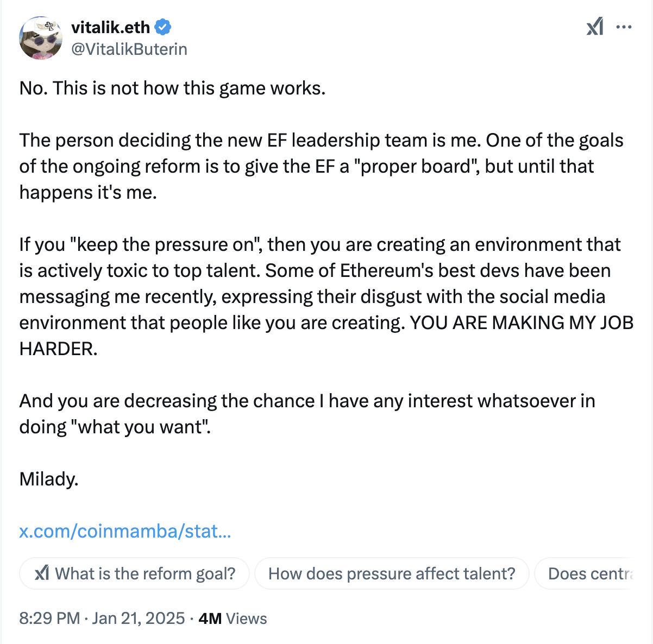
Task: Click the "YOU ARE MAKING MY JOB" text
Action: click(x=522, y=323)
